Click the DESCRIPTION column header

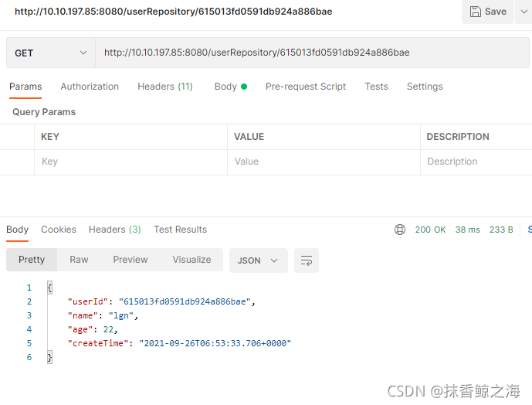458,137
